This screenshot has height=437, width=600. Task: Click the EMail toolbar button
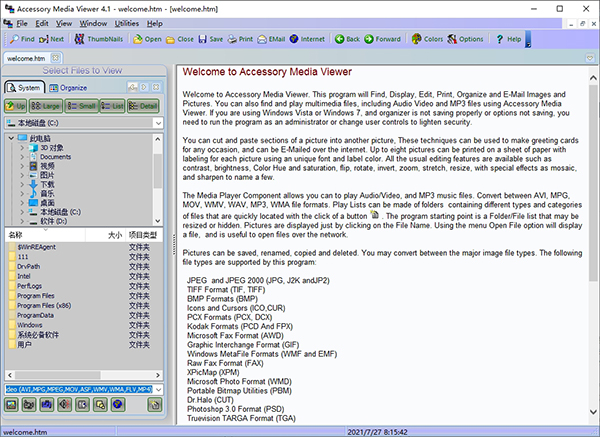[271, 39]
